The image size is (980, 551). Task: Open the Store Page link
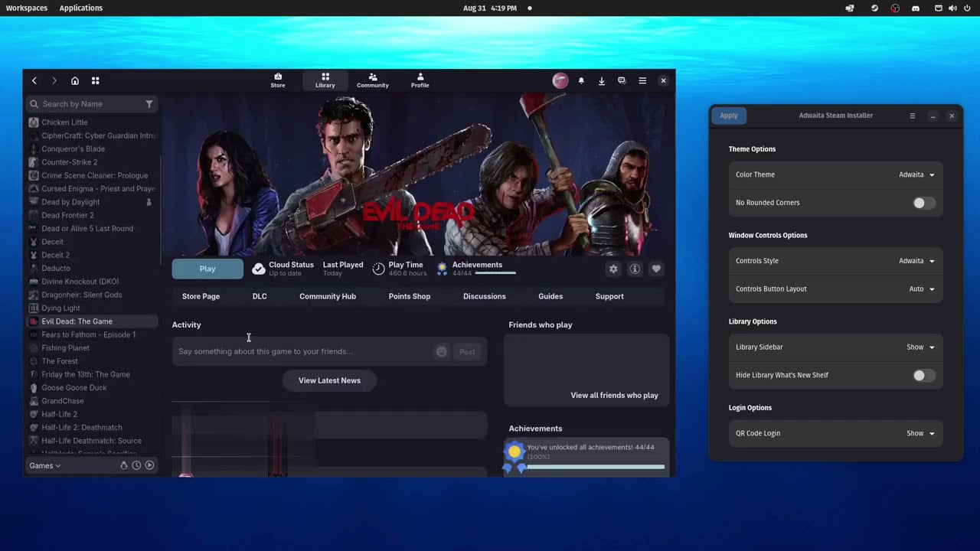click(x=201, y=296)
